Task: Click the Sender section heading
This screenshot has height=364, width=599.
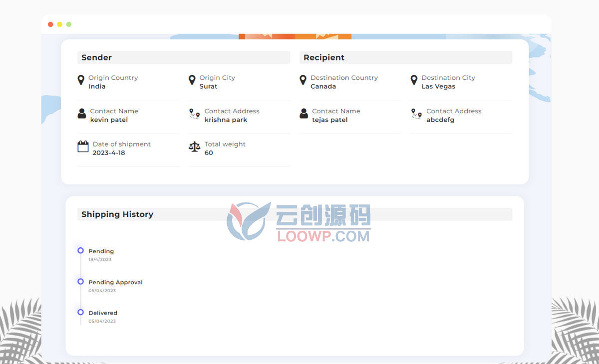Action: click(96, 57)
